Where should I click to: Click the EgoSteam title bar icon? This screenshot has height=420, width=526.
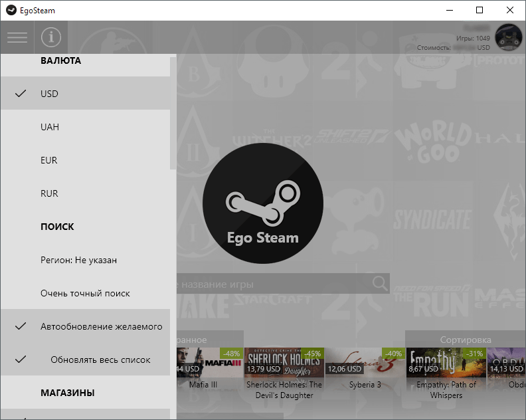point(11,10)
